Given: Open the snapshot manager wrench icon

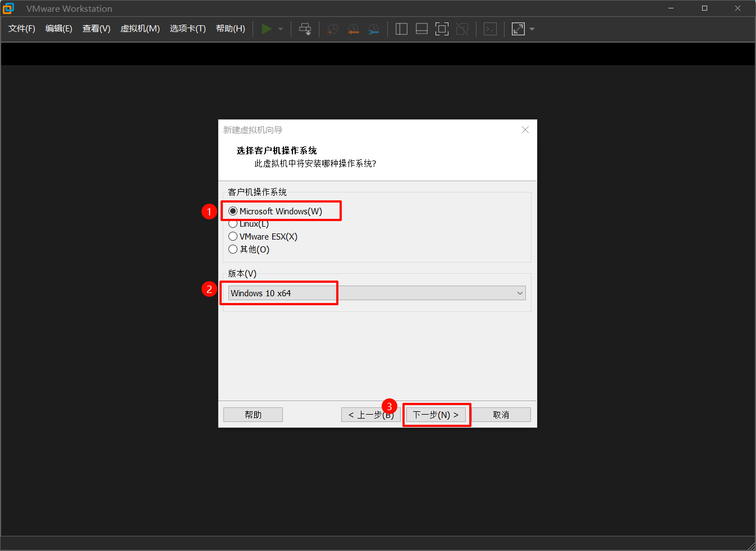Looking at the screenshot, I should 373,29.
